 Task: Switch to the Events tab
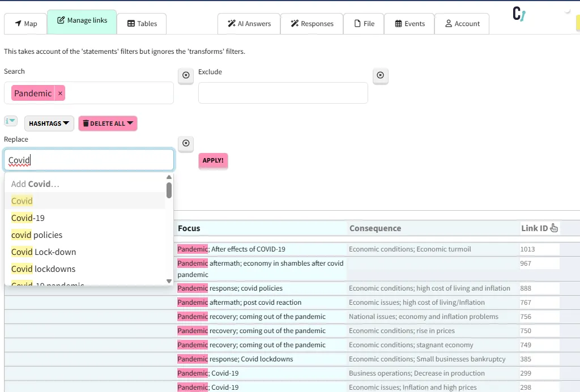coord(410,24)
